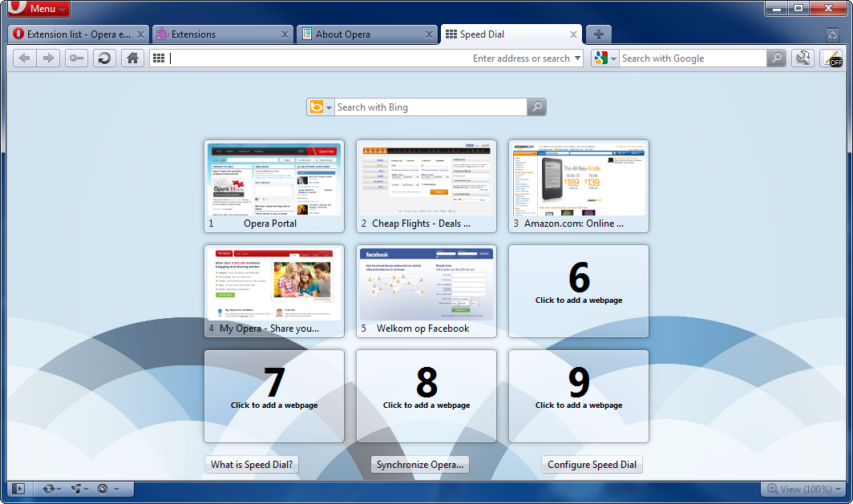Toggle the OFF extension button
Screen dimensions: 853x504
coord(832,58)
